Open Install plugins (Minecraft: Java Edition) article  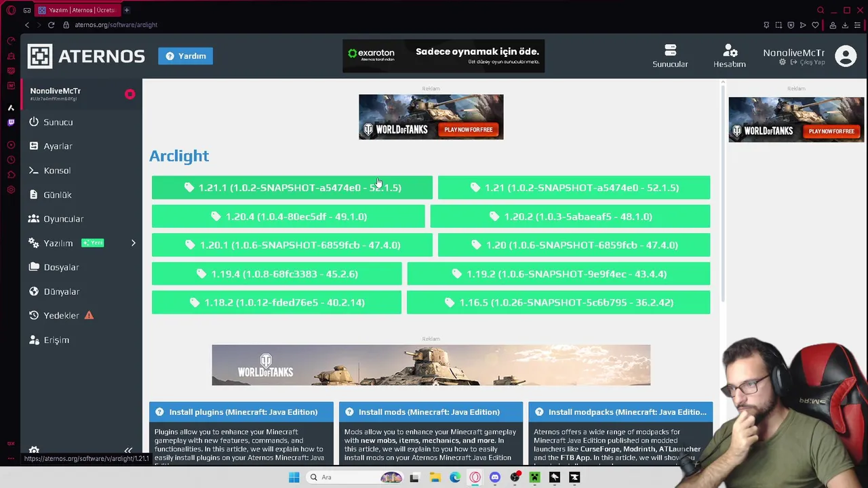(x=241, y=412)
